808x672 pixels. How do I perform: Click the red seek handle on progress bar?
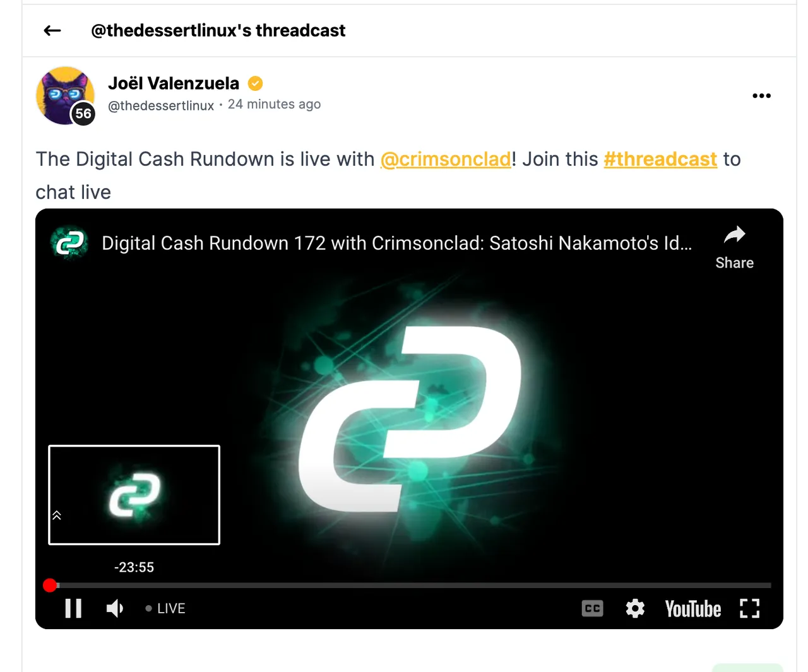[x=50, y=586]
